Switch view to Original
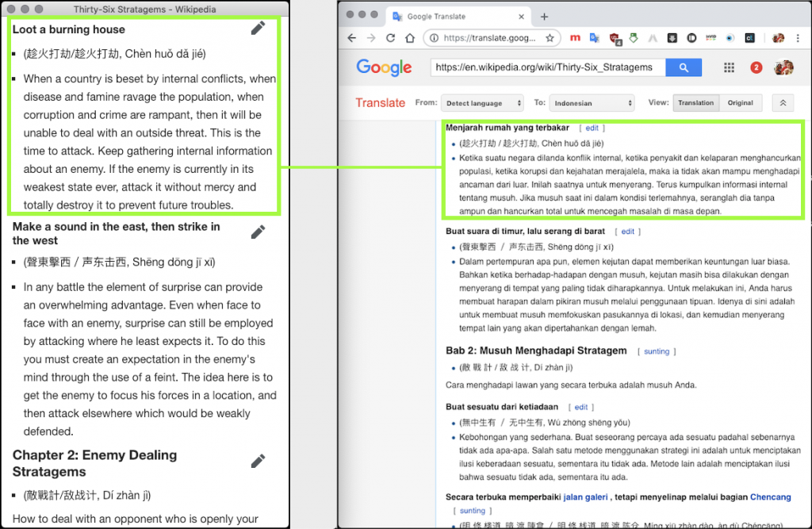Screen dimensions: 812x529 (741, 103)
